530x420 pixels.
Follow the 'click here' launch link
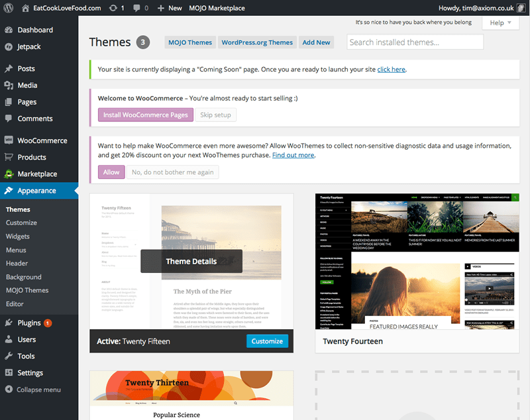click(x=391, y=69)
